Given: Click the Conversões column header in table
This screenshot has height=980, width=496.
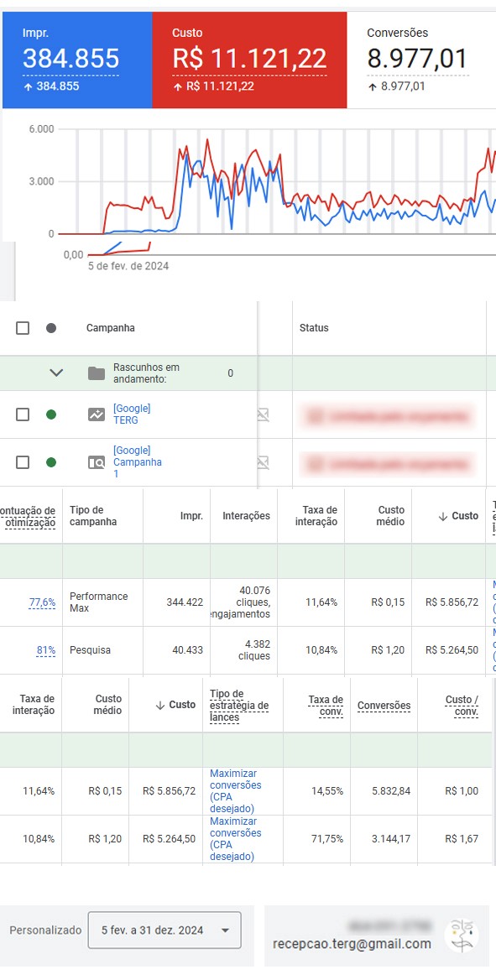Looking at the screenshot, I should pos(384,706).
